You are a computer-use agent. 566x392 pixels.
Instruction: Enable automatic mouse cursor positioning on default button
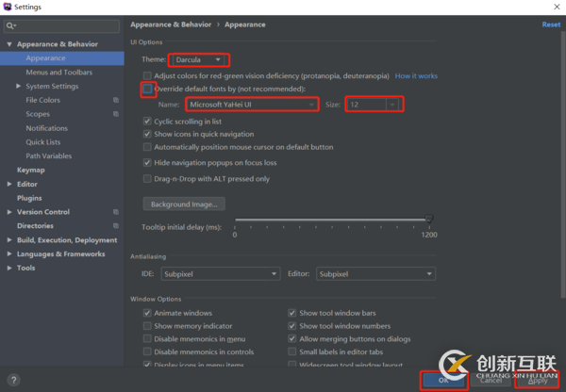click(147, 147)
